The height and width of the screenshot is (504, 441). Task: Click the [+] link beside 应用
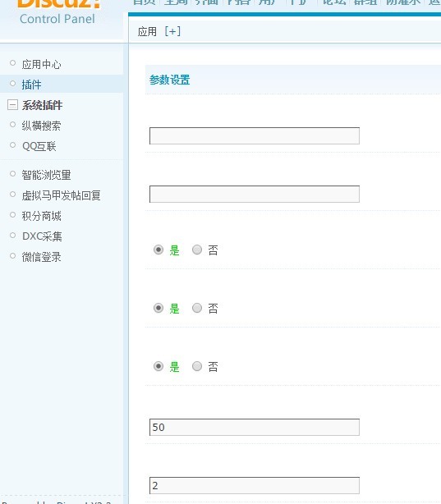pos(172,31)
